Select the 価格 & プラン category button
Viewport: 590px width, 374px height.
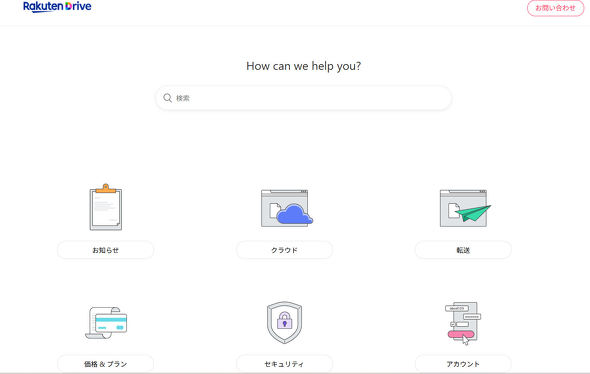coord(106,364)
